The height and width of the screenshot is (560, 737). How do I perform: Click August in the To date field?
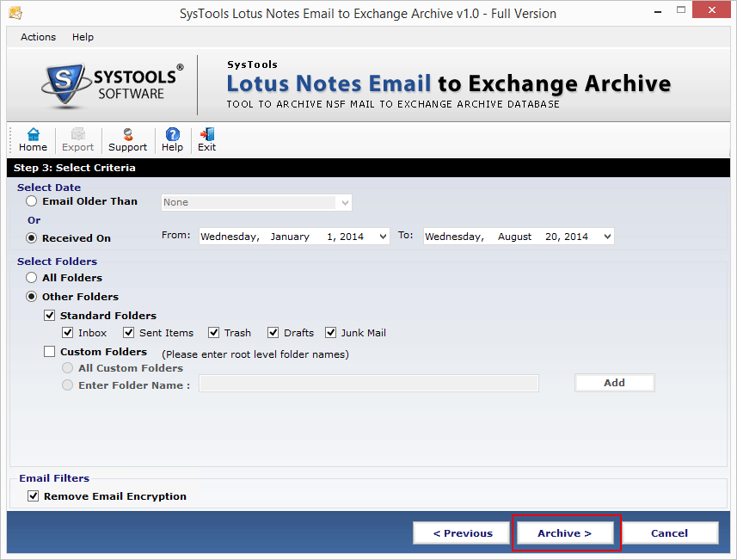(514, 237)
